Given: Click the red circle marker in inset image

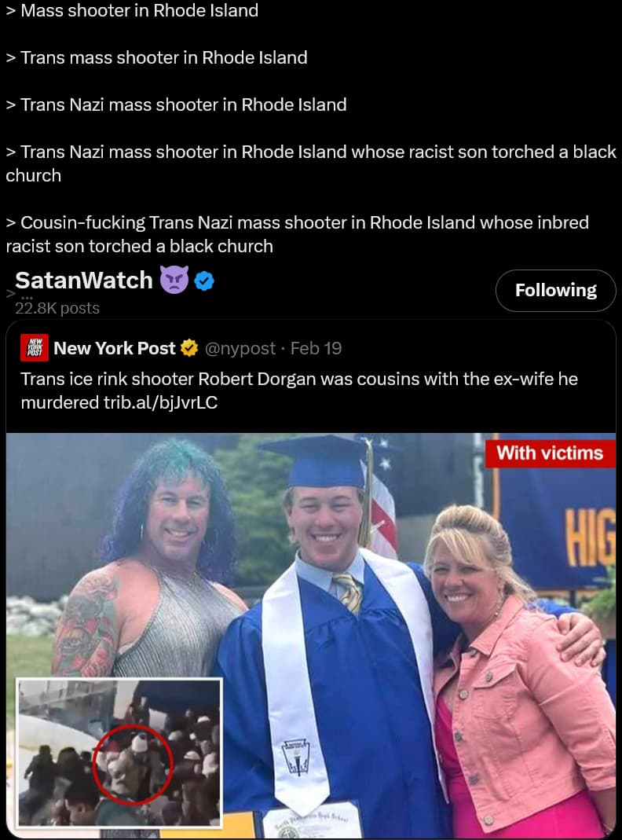Looking at the screenshot, I should click(x=134, y=765).
